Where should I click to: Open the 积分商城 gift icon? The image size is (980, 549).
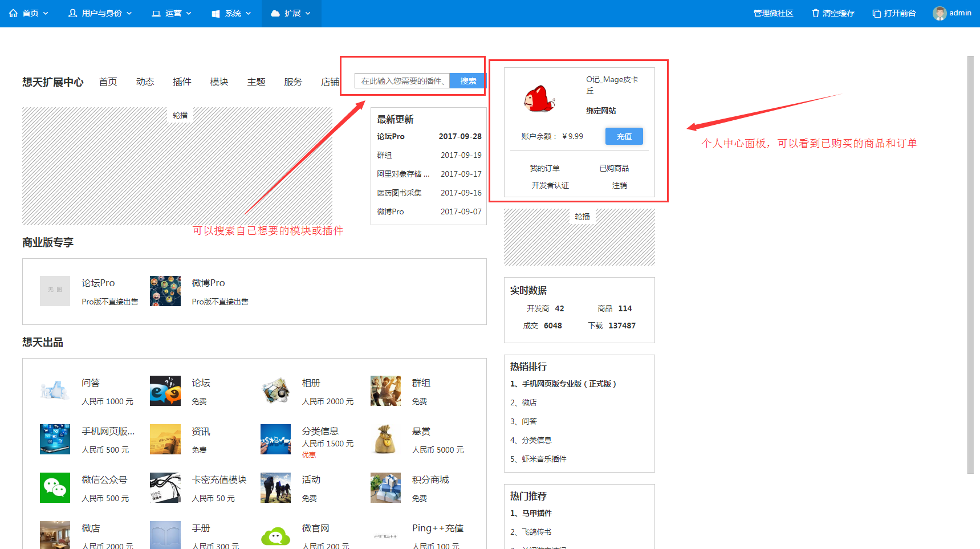[x=385, y=487]
